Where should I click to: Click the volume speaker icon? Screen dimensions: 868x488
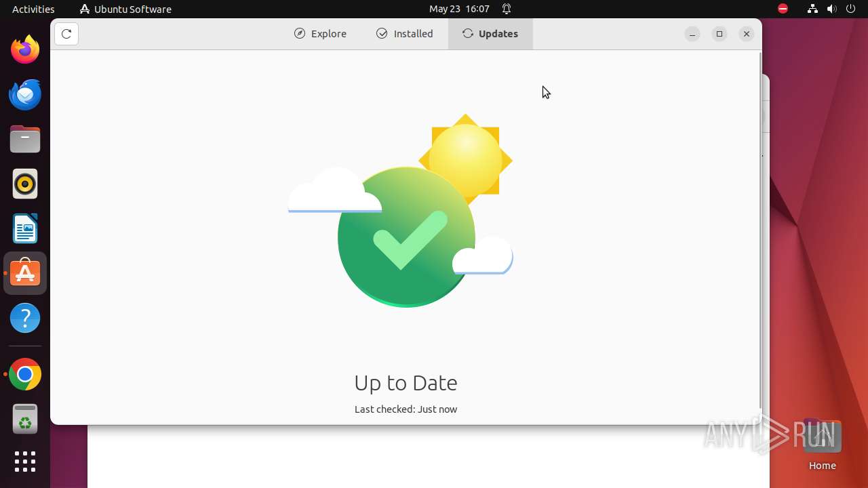point(831,9)
